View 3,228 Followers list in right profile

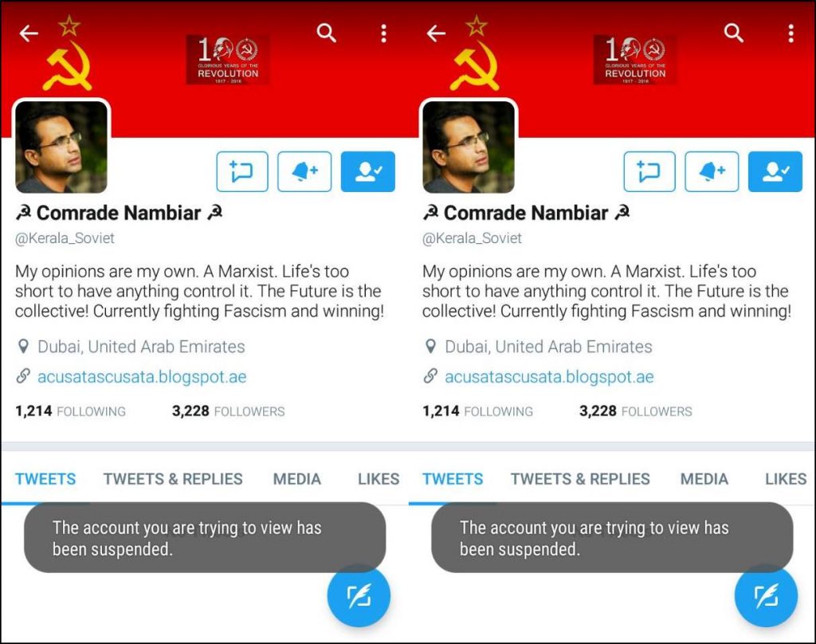pos(635,411)
